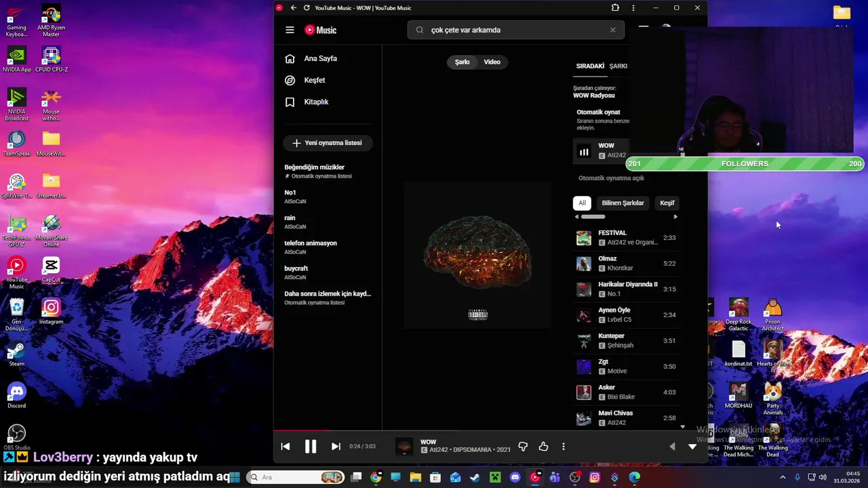The image size is (868, 488).
Task: Show hidden system tray icons
Action: click(x=783, y=477)
